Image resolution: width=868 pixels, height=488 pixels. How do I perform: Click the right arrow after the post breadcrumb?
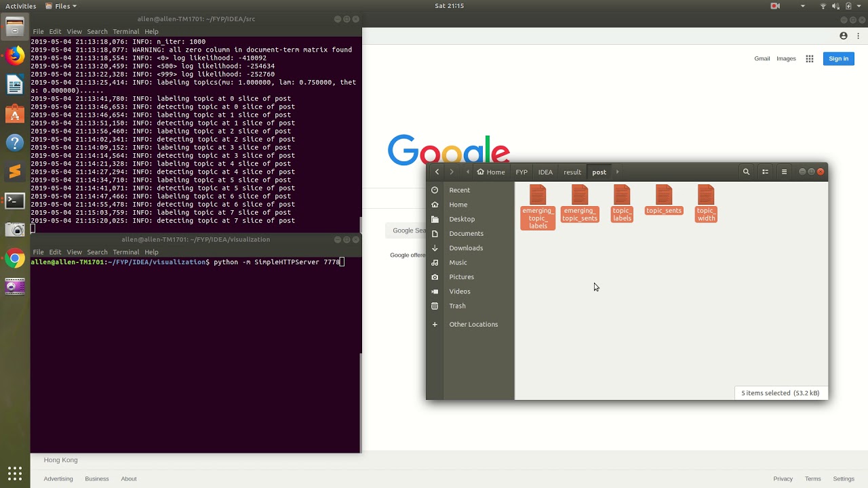617,172
